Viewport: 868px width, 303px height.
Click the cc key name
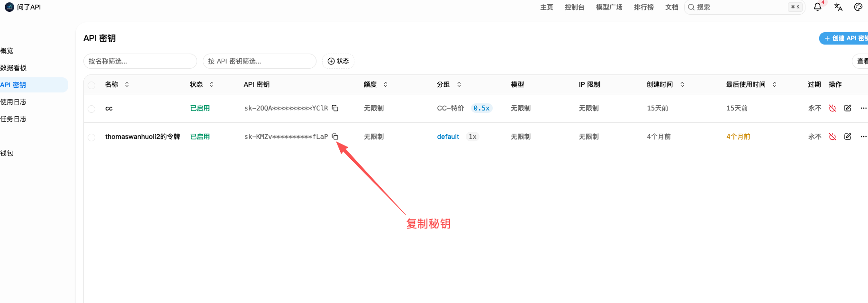[x=109, y=108]
